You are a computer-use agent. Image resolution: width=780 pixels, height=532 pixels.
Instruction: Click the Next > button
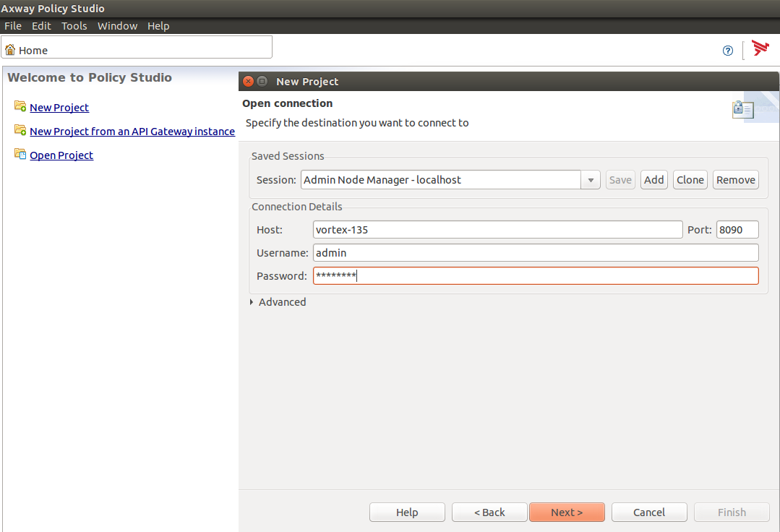(x=567, y=512)
